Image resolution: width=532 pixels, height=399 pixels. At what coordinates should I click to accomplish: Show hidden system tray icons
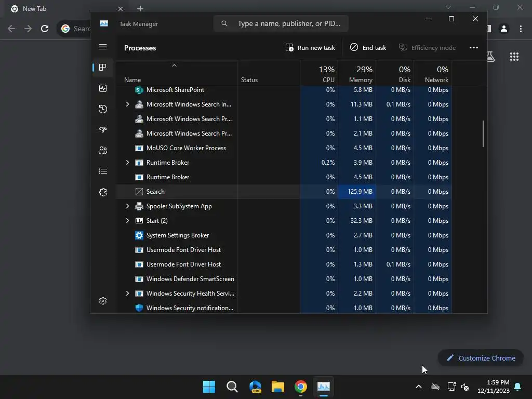click(x=419, y=387)
